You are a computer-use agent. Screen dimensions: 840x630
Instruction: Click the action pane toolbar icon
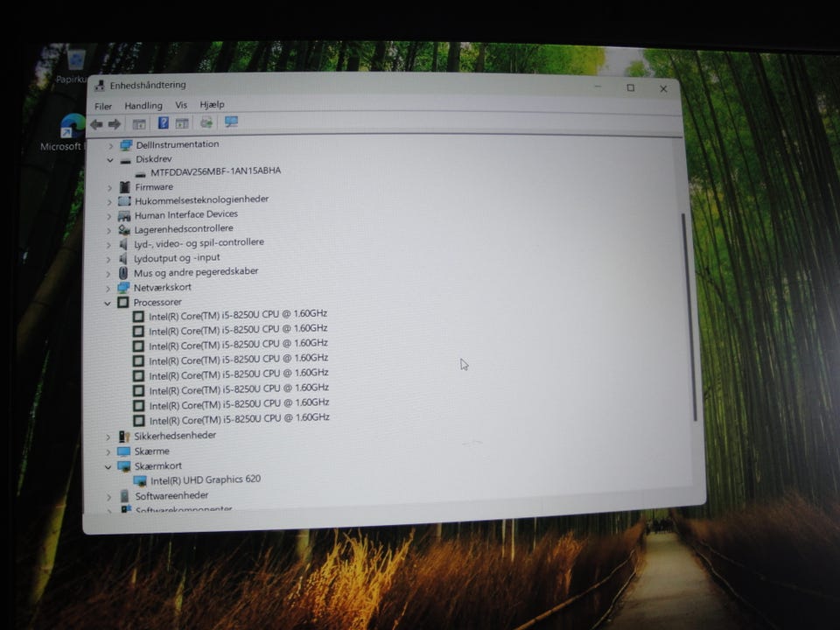tap(182, 123)
